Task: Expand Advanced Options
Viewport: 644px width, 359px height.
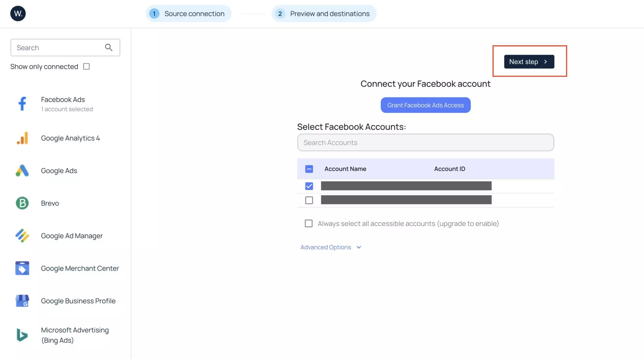Action: pyautogui.click(x=331, y=247)
